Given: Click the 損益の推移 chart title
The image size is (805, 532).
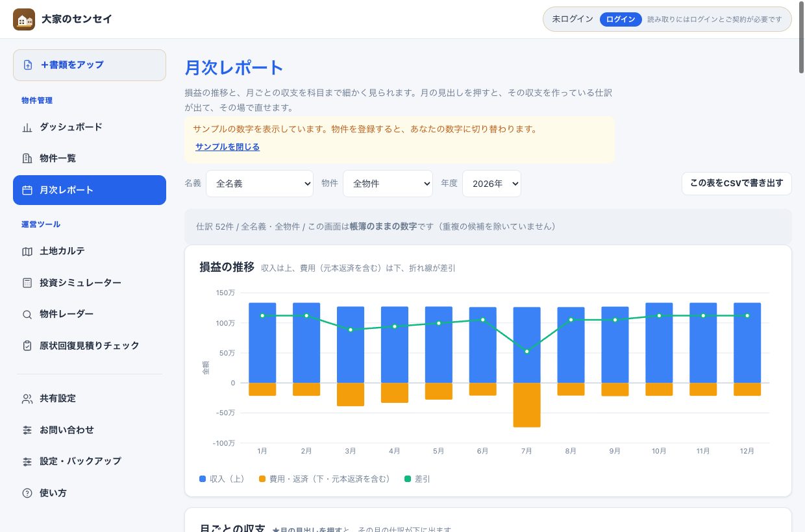Looking at the screenshot, I should 227,267.
